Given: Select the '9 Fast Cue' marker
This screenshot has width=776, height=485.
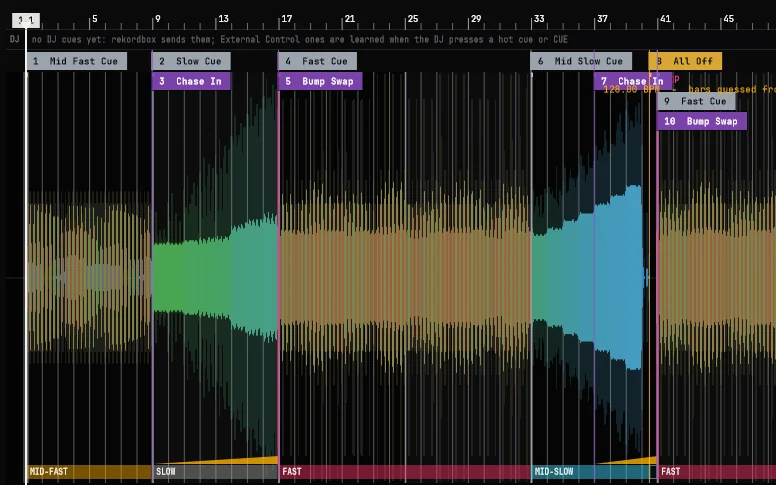Looking at the screenshot, I should (x=696, y=101).
